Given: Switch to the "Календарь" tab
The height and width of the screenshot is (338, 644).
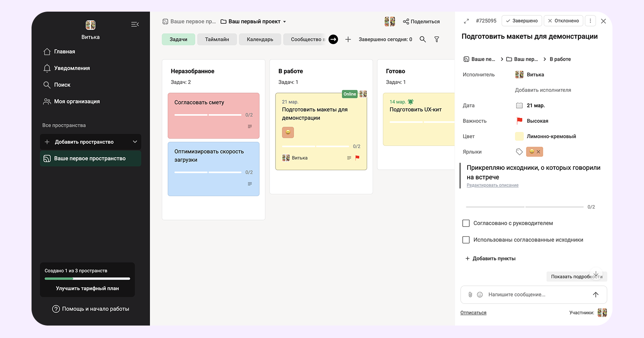Looking at the screenshot, I should (260, 39).
